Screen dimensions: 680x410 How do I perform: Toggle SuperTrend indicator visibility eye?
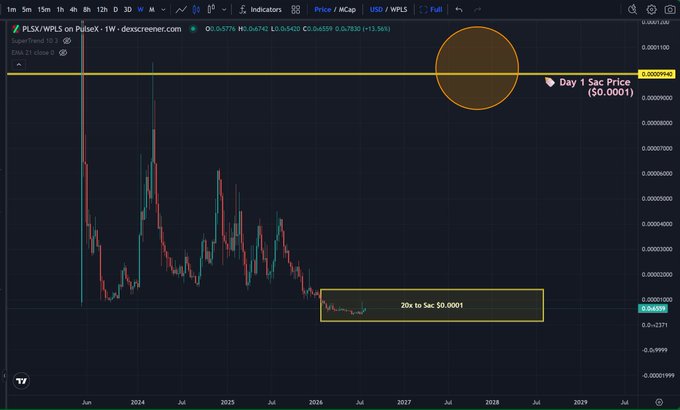pyautogui.click(x=67, y=41)
